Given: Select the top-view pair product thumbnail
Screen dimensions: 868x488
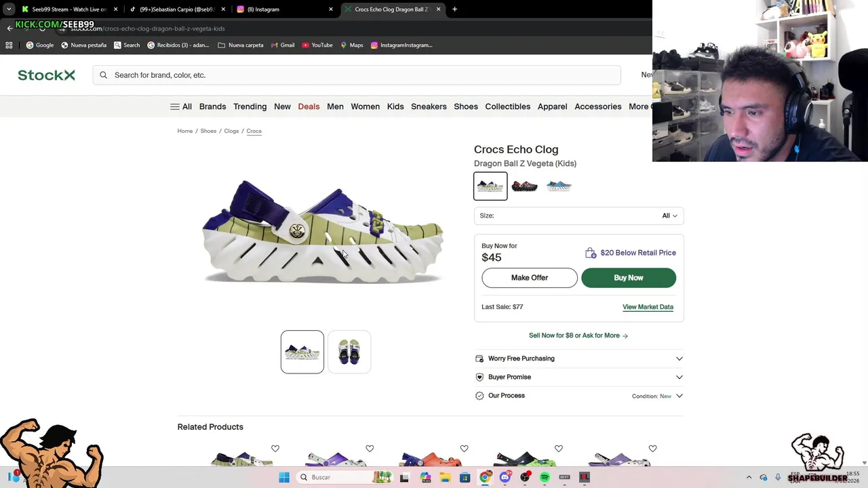Looking at the screenshot, I should (x=349, y=352).
